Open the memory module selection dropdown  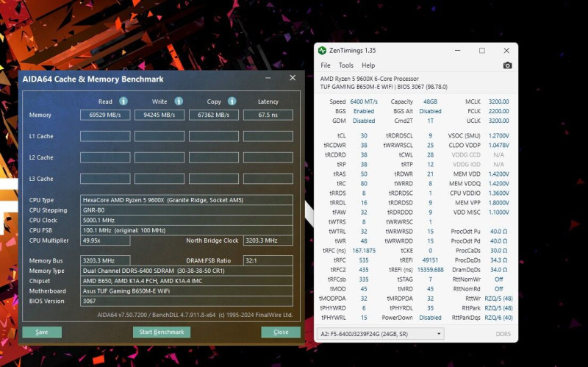click(x=380, y=334)
